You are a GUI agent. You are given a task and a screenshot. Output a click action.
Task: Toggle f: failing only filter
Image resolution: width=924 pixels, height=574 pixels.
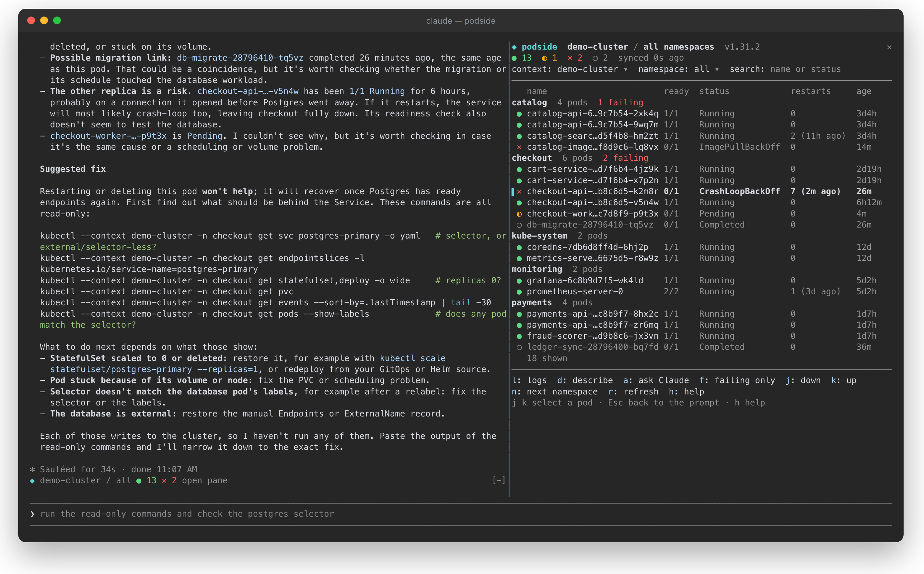(737, 381)
